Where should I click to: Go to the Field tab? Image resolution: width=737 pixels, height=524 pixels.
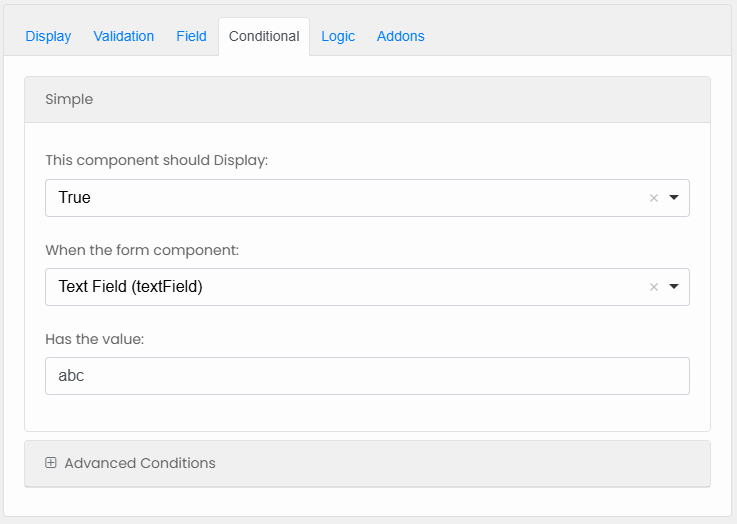click(191, 36)
